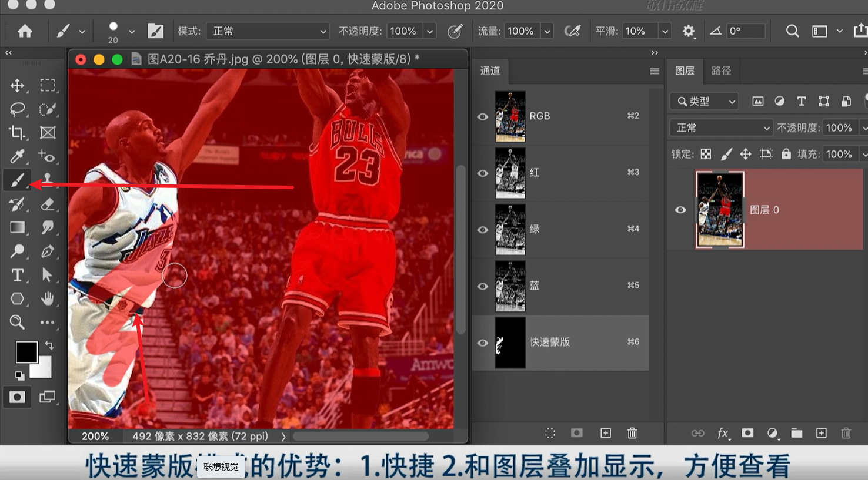Click the search icon in options bar
Screen dimensions: 868x480
792,31
